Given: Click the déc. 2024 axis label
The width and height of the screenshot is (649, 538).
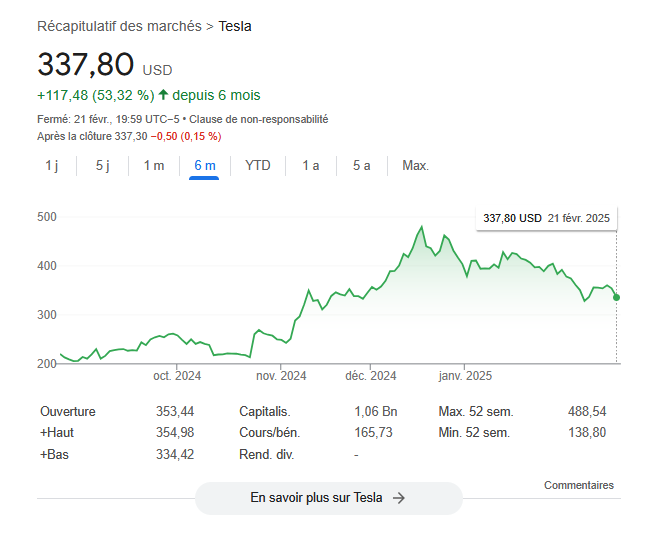Looking at the screenshot, I should (x=370, y=376).
